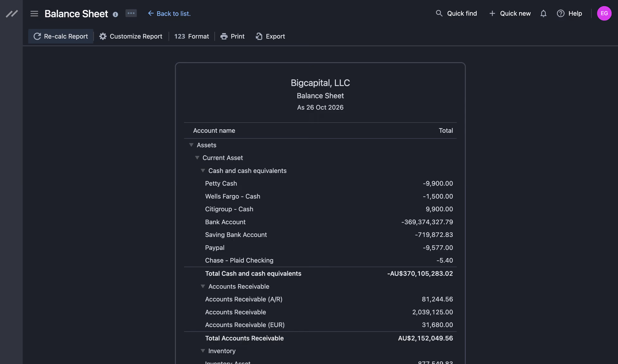The width and height of the screenshot is (618, 364).
Task: Collapse the Current Asset group
Action: click(197, 158)
